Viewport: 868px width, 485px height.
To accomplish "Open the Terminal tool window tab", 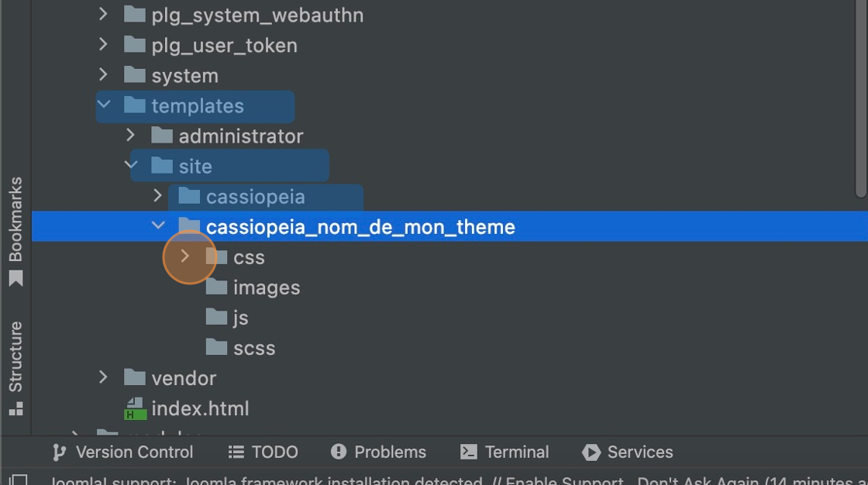I will point(516,452).
